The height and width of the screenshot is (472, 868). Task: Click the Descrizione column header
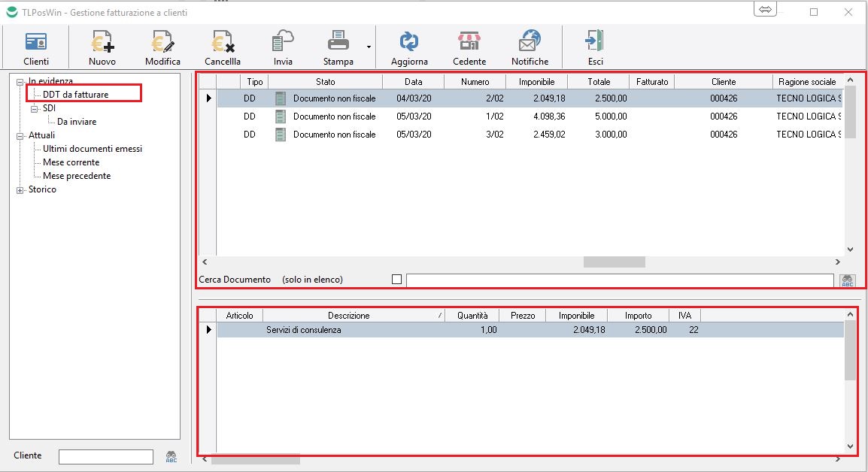(x=348, y=316)
